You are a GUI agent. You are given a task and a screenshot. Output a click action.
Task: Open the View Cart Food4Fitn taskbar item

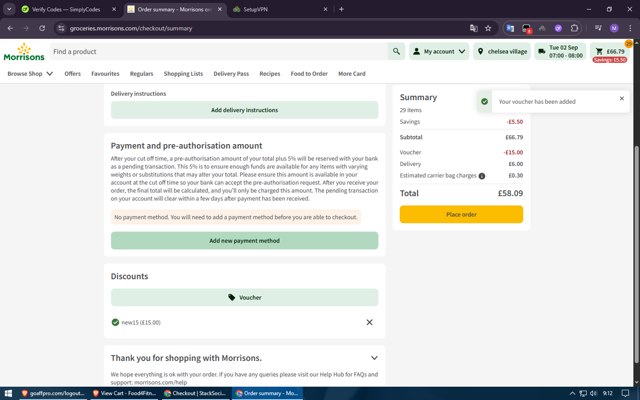coord(124,393)
